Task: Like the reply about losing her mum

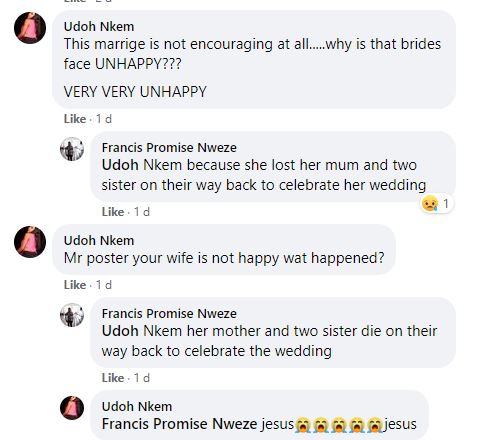Action: click(x=113, y=212)
